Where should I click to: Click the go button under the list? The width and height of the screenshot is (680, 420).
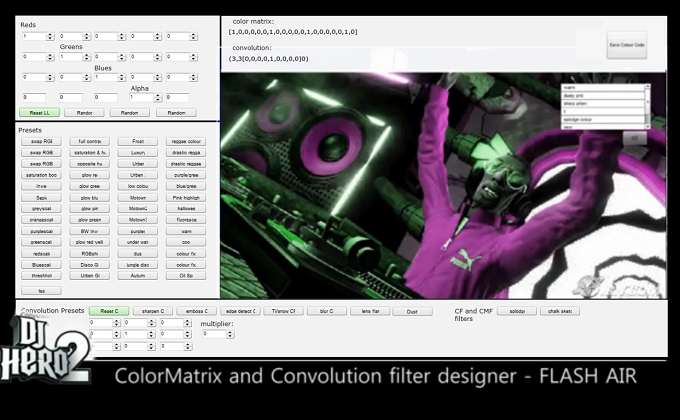(x=635, y=138)
